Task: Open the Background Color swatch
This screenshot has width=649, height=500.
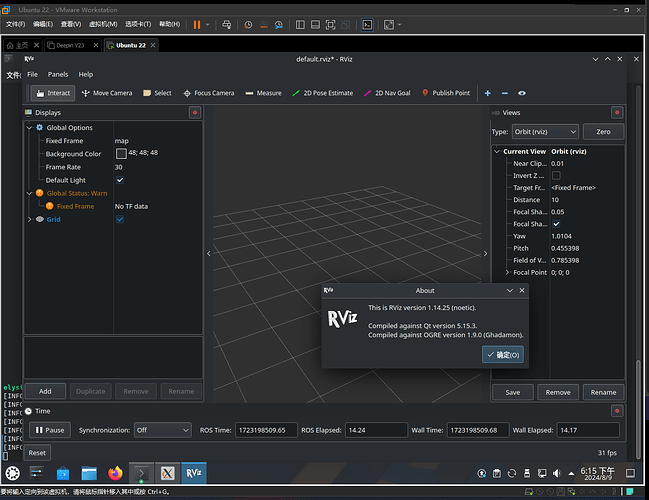Action: 121,154
